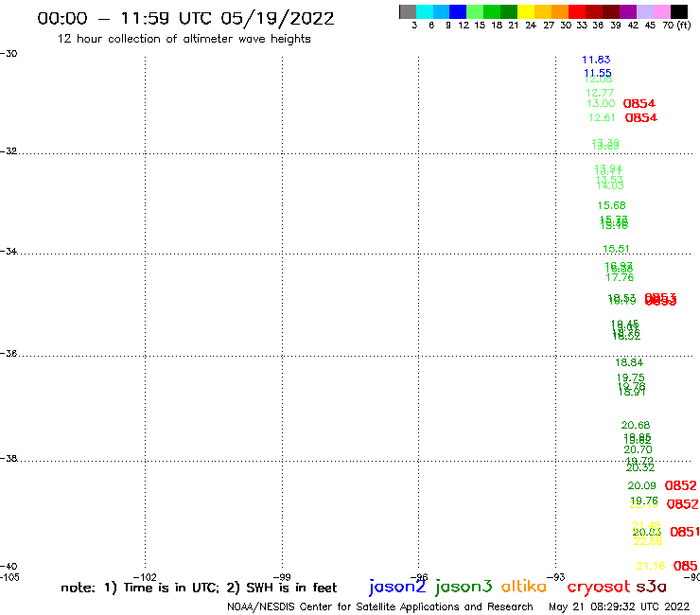Click the 18.84 wave height value

pos(629,362)
